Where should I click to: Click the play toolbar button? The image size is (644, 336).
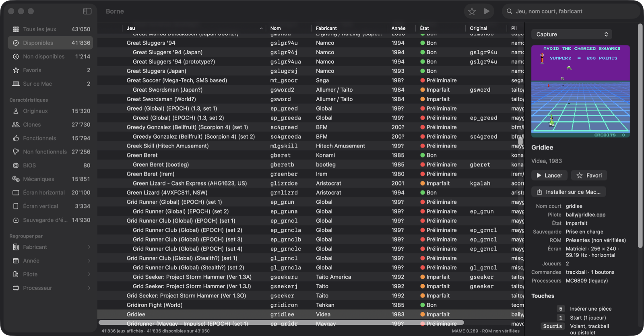487,11
